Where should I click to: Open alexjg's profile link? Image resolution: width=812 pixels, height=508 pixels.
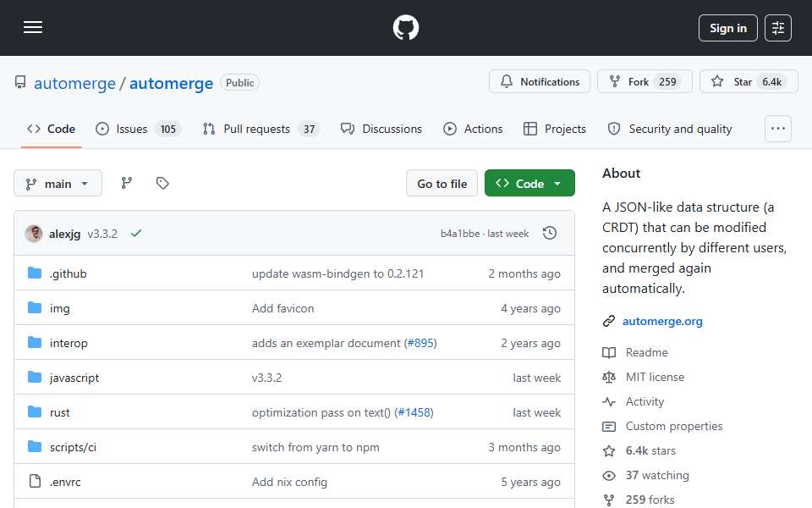(x=65, y=234)
